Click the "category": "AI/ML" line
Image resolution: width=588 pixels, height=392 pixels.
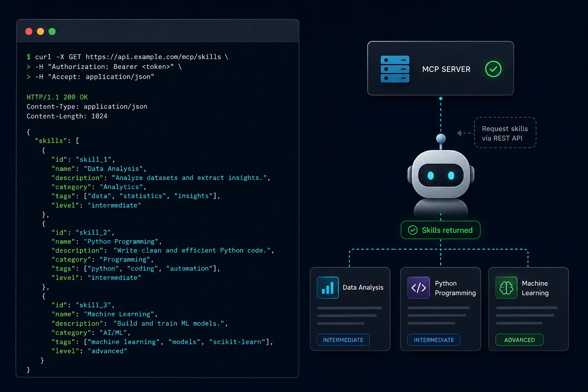[x=91, y=333]
